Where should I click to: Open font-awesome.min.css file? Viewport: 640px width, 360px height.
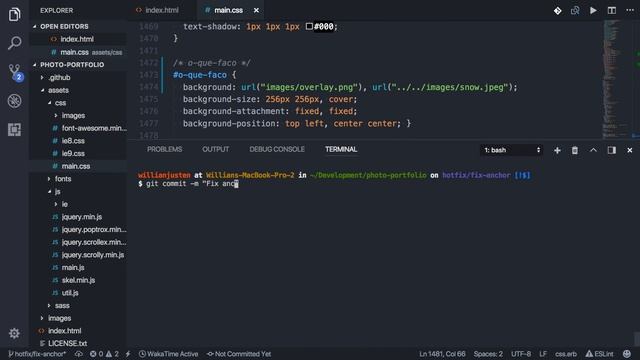pyautogui.click(x=94, y=128)
